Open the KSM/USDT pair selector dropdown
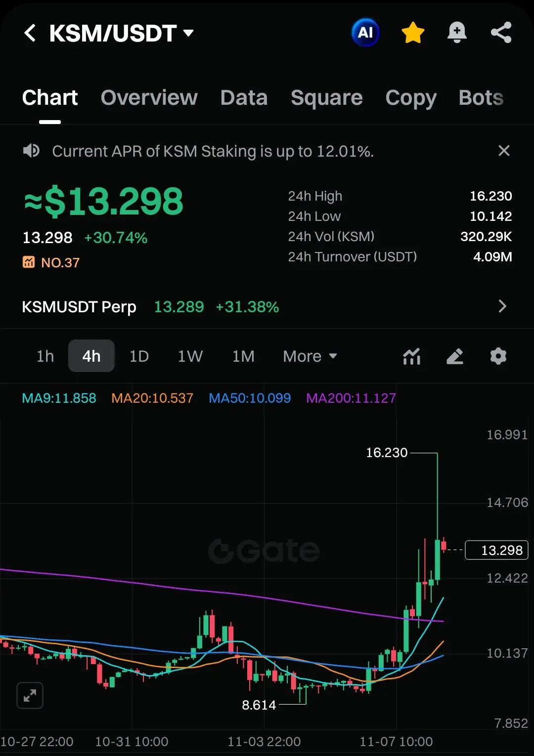The height and width of the screenshot is (756, 534). pyautogui.click(x=122, y=33)
